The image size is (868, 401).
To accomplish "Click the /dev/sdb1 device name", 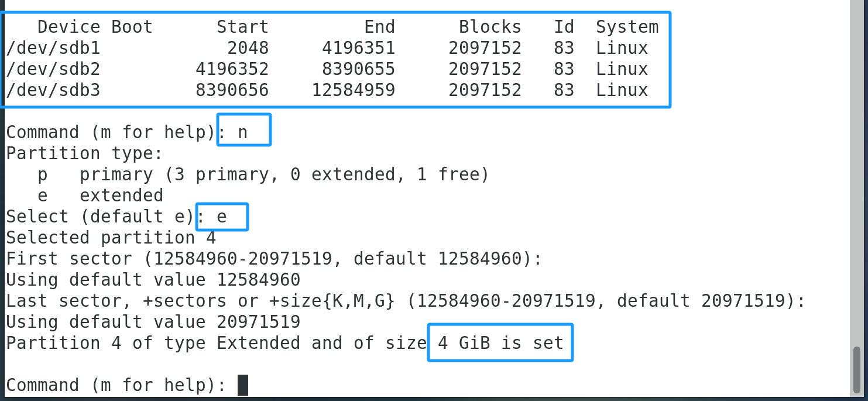I will [53, 48].
